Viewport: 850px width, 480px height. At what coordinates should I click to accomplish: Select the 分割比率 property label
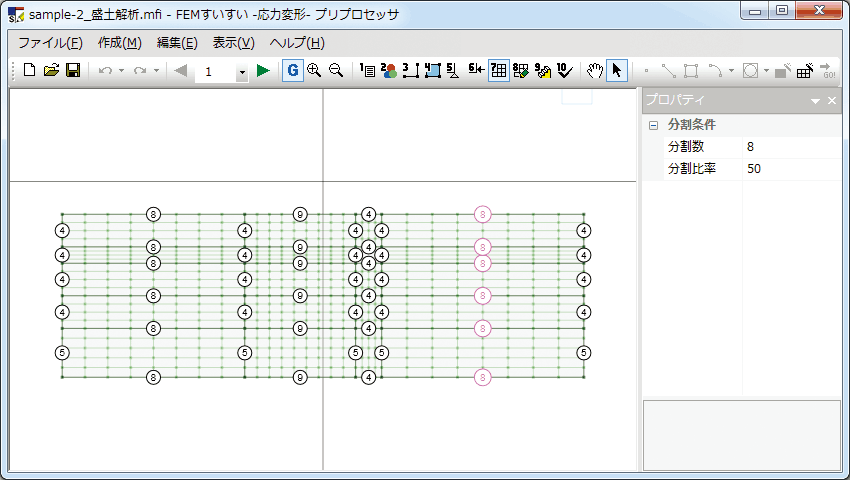pyautogui.click(x=692, y=169)
